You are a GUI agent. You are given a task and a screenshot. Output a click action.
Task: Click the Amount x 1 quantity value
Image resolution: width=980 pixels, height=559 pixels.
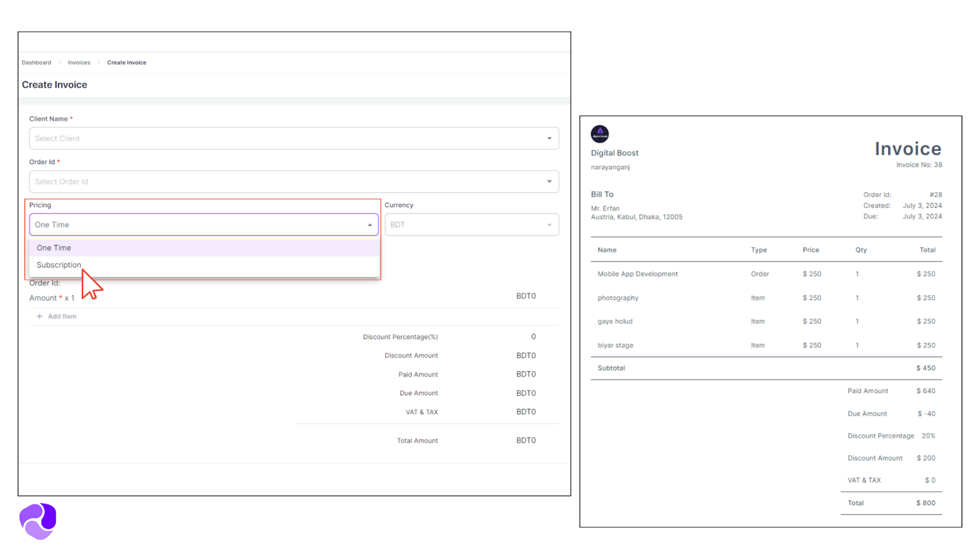point(69,298)
